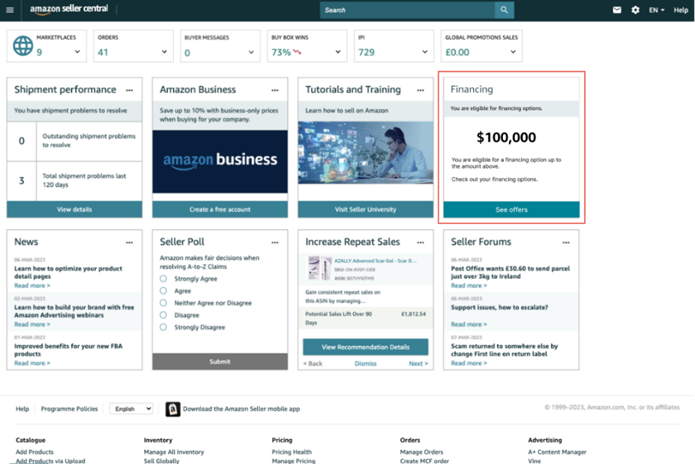This screenshot has width=695, height=464.
Task: Open the hamburger navigation menu
Action: [10, 10]
